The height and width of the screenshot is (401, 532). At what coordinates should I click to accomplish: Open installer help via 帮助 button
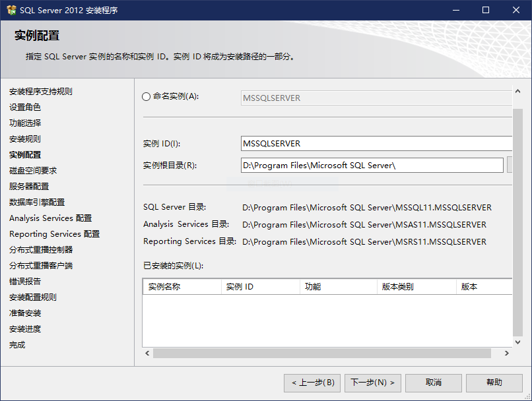(x=494, y=383)
